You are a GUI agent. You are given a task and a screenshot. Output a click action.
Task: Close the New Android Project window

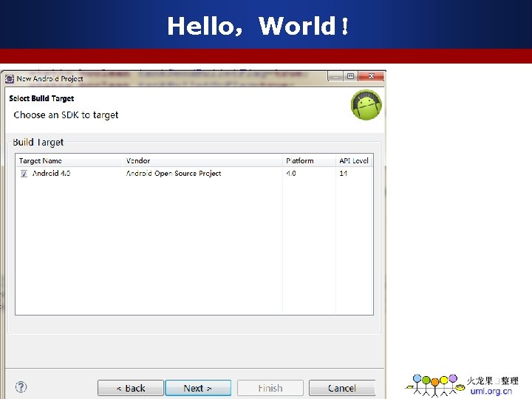tap(371, 76)
